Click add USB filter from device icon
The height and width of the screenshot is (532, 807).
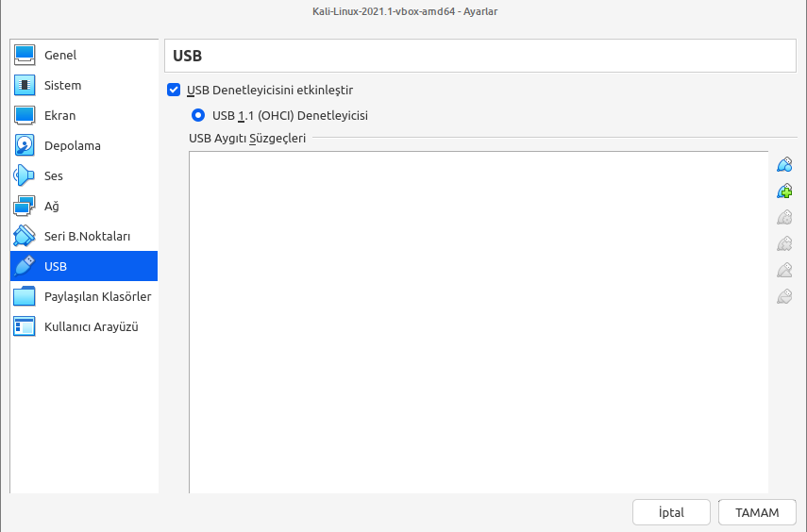(783, 191)
